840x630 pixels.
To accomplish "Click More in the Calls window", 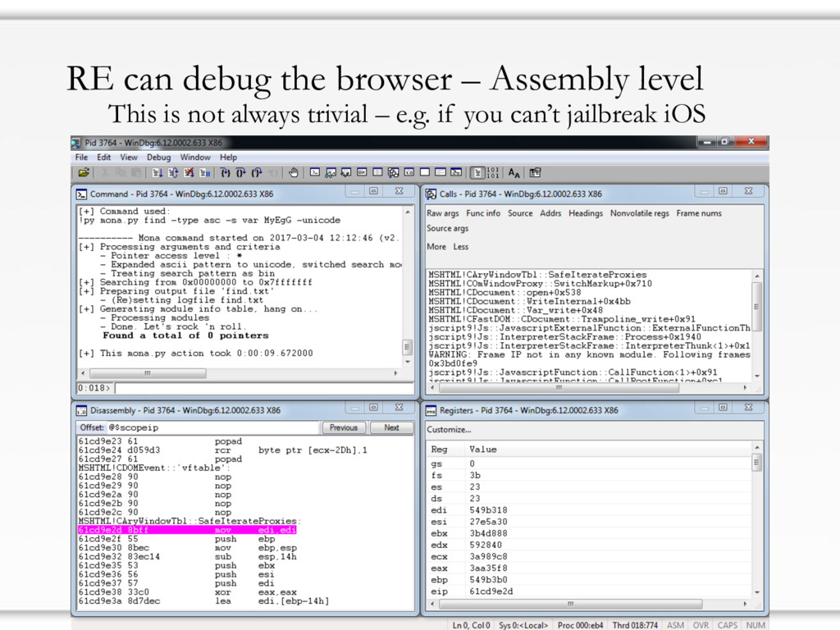I will pos(436,246).
